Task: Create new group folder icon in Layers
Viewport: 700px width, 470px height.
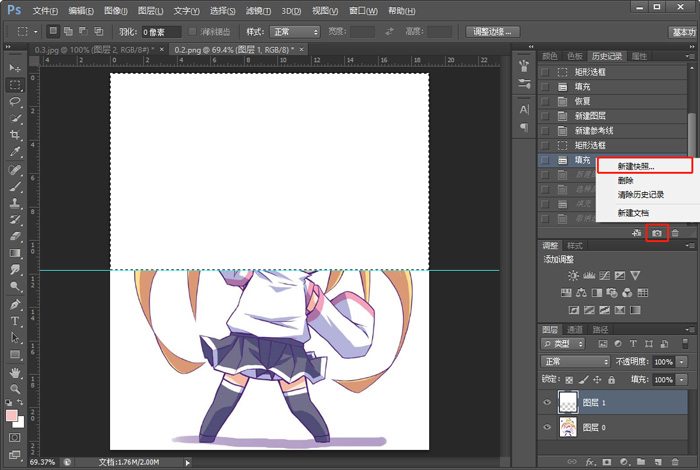Action: click(x=641, y=462)
